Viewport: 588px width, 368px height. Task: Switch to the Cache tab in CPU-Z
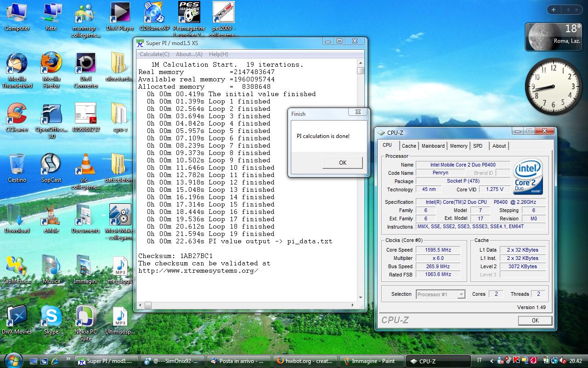click(409, 146)
